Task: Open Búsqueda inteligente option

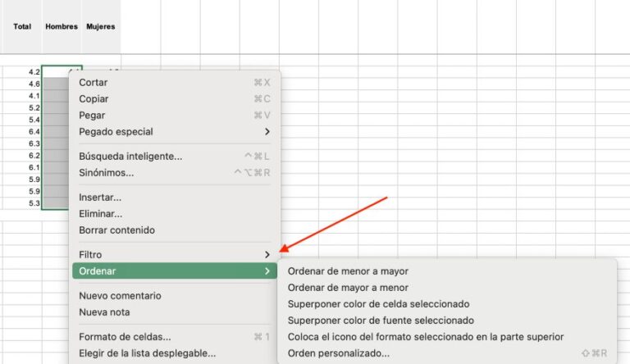Action: click(x=130, y=156)
